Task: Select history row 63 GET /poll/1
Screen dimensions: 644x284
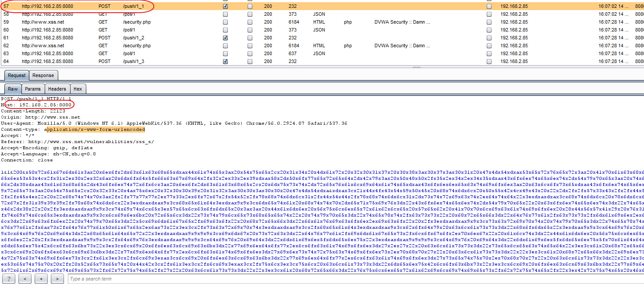Action: point(129,53)
